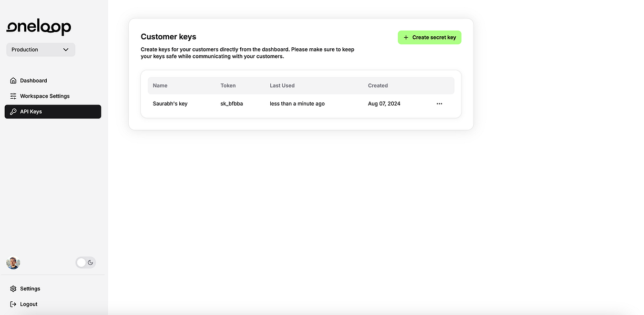Open the three-dot menu for Saurabh's key
This screenshot has width=644, height=315.
coord(439,104)
